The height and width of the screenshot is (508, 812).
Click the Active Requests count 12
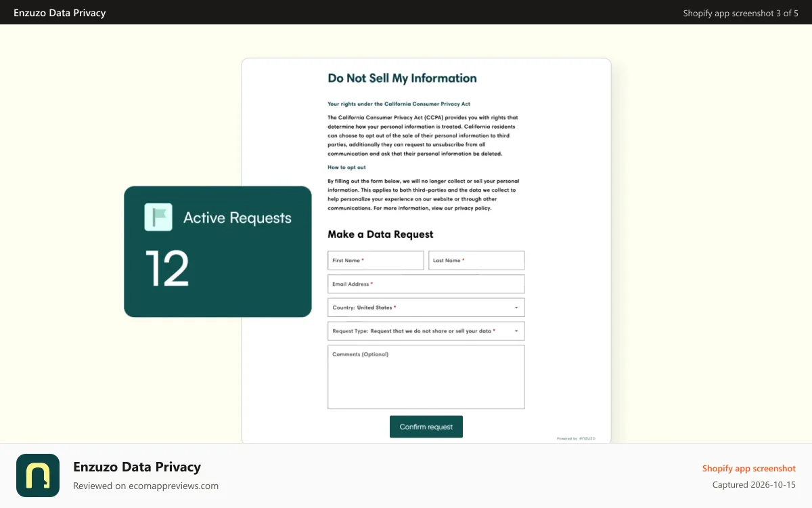coord(167,269)
